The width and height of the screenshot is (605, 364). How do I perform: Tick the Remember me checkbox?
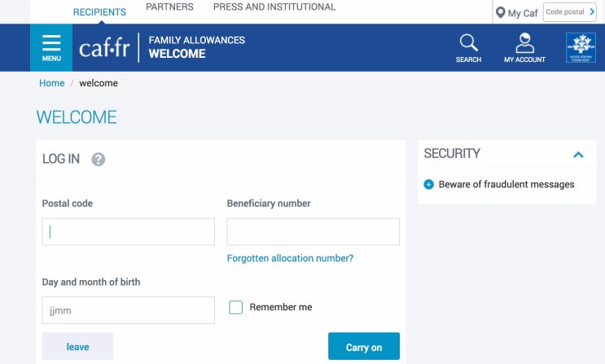tap(236, 308)
